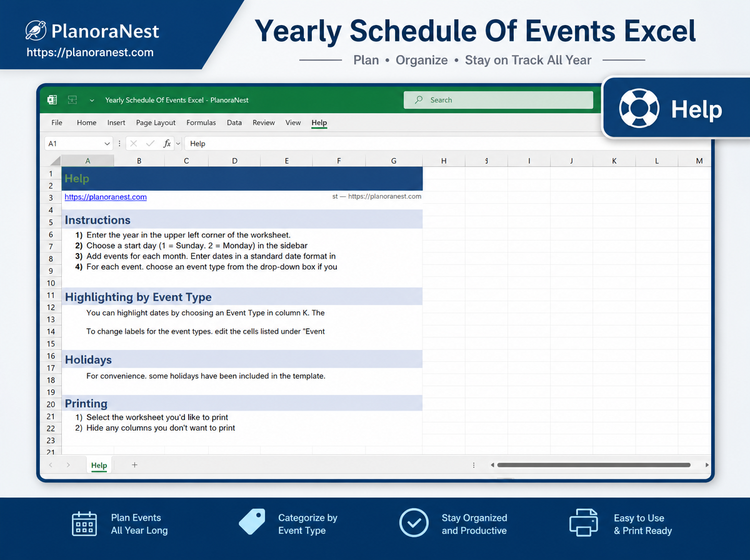The height and width of the screenshot is (560, 750).
Task: Open the File menu
Action: tap(57, 123)
